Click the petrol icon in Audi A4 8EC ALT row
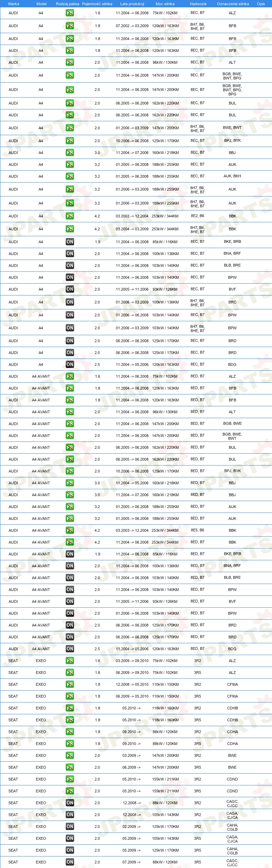The image size is (272, 868). point(70,62)
